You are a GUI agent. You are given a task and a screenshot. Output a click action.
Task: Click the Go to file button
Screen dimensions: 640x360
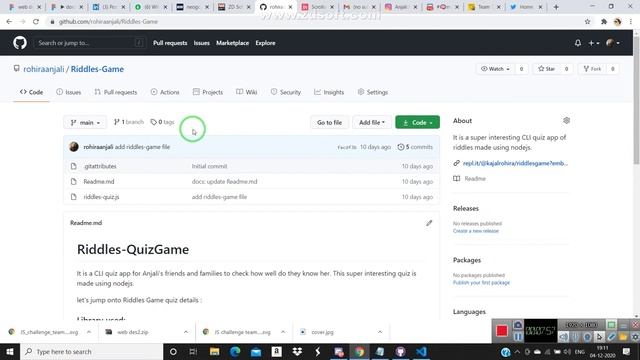[329, 122]
